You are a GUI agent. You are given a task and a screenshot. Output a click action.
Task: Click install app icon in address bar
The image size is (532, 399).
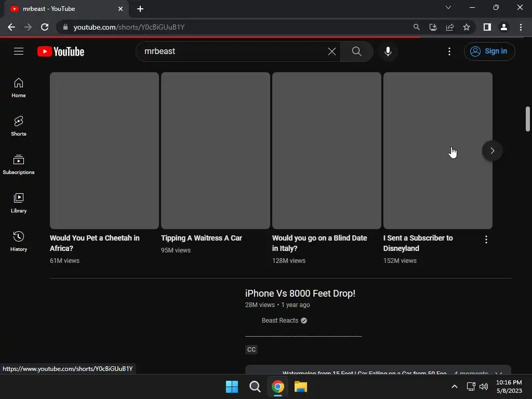pyautogui.click(x=433, y=27)
